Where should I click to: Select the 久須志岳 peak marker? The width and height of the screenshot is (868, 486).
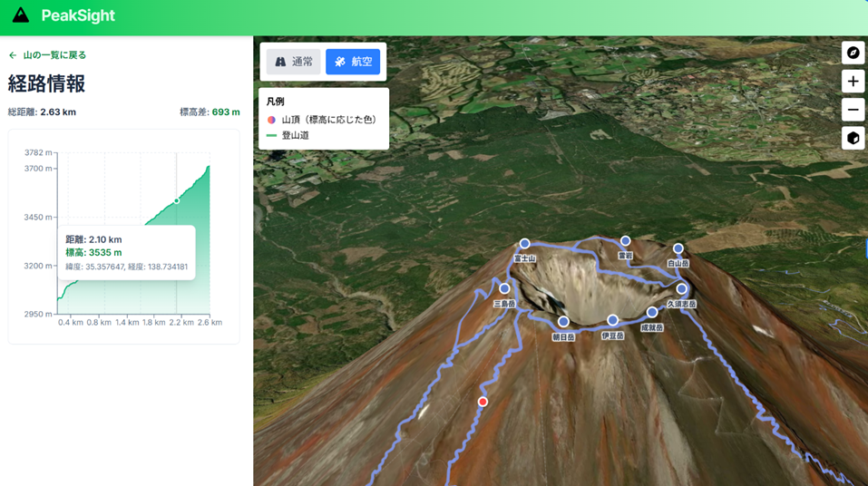tap(681, 289)
